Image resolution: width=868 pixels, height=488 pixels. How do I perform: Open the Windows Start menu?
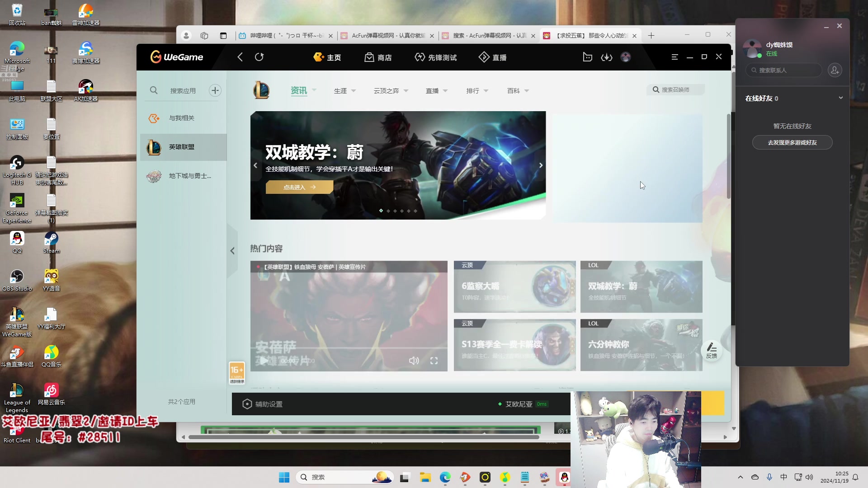284,477
